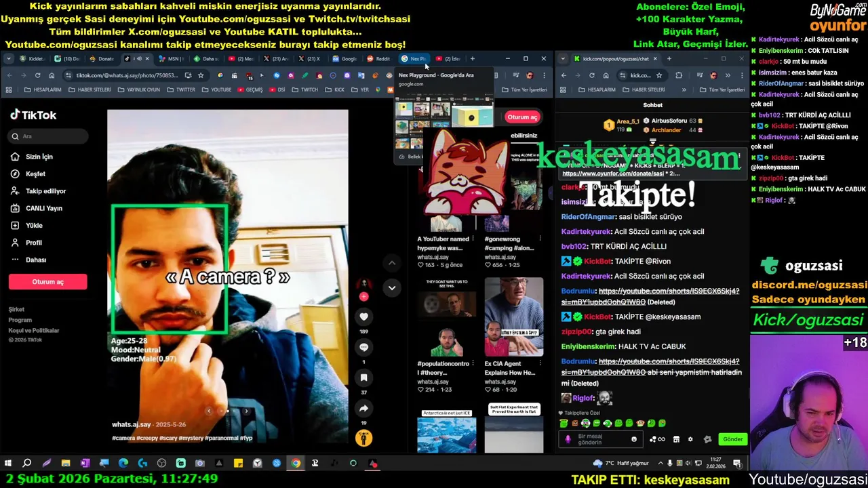Open whats.aj.say profile under the photo
The height and width of the screenshot is (488, 868).
point(131,424)
